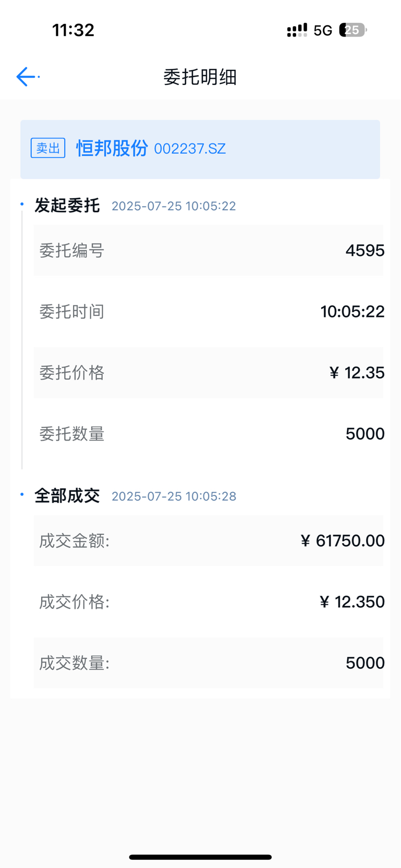This screenshot has height=868, width=401.
Task: Select the 委托时间 10:05:22 row
Action: tap(209, 311)
